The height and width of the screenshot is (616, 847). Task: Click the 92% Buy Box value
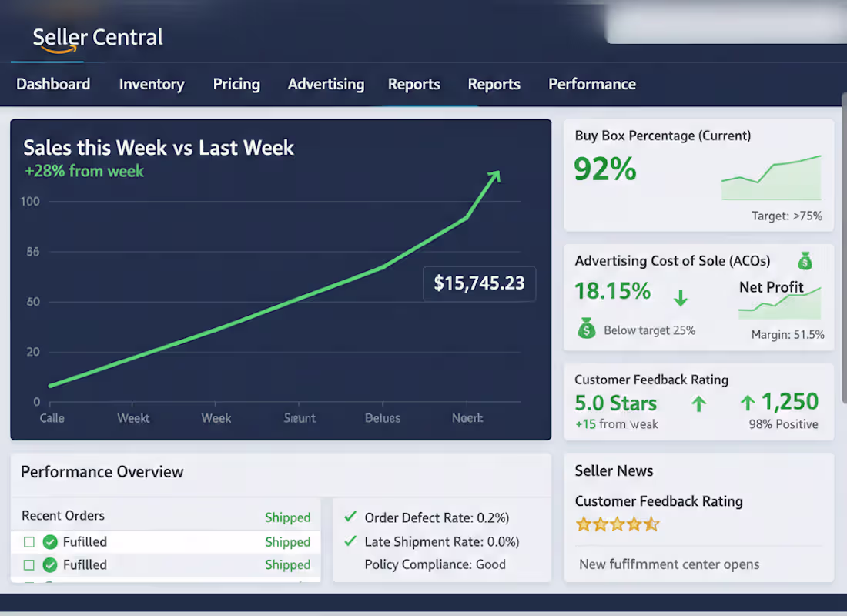coord(605,169)
